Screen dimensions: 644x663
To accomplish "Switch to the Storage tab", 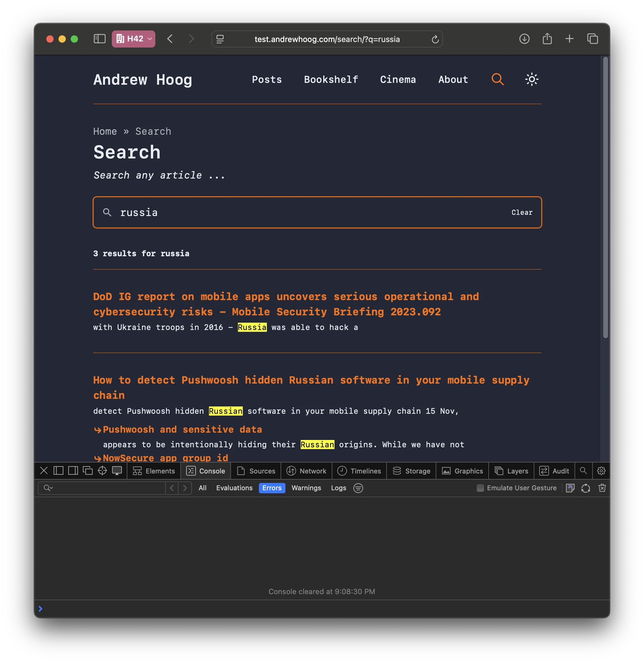I will [411, 470].
